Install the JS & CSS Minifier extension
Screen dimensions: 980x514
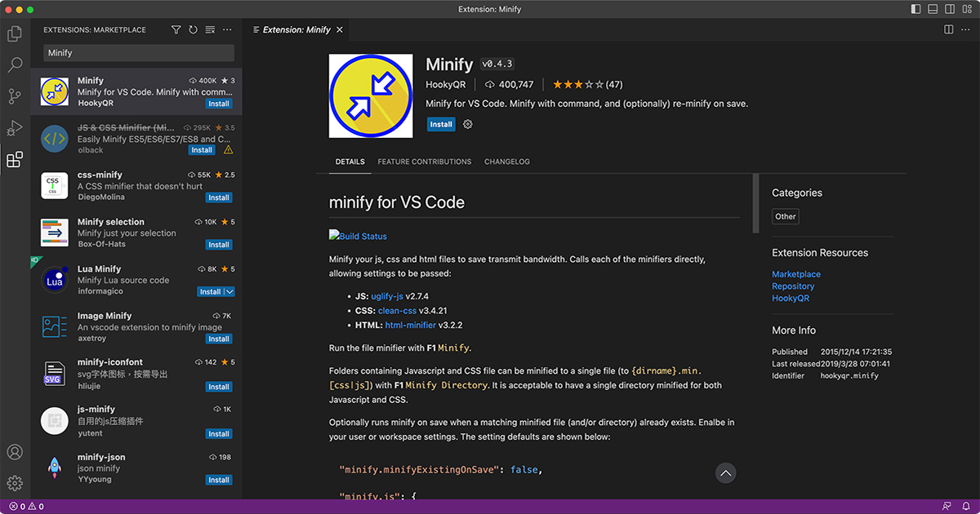[x=202, y=150]
